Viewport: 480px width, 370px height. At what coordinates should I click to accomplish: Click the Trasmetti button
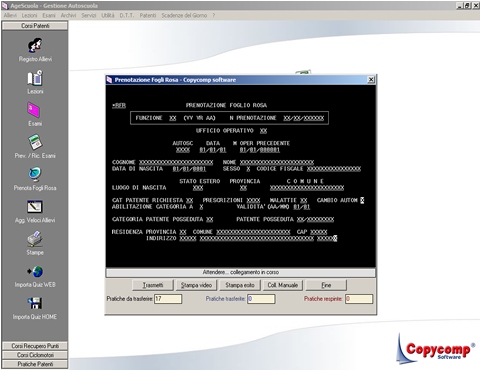pyautogui.click(x=153, y=285)
